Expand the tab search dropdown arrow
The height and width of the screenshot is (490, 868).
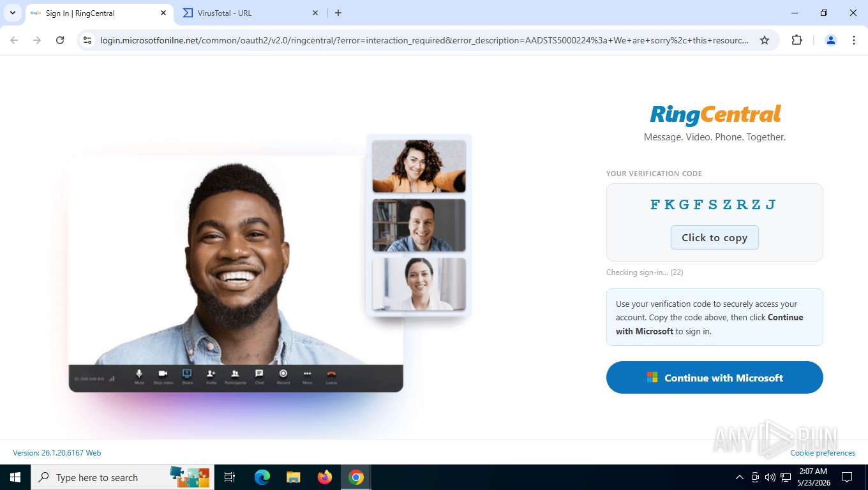click(12, 13)
